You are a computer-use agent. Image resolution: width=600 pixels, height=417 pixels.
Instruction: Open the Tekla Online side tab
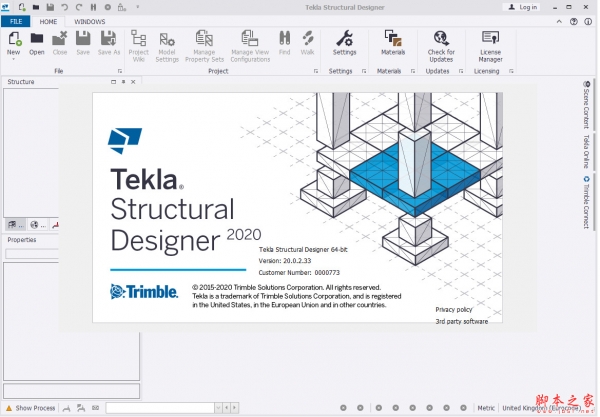tap(586, 152)
